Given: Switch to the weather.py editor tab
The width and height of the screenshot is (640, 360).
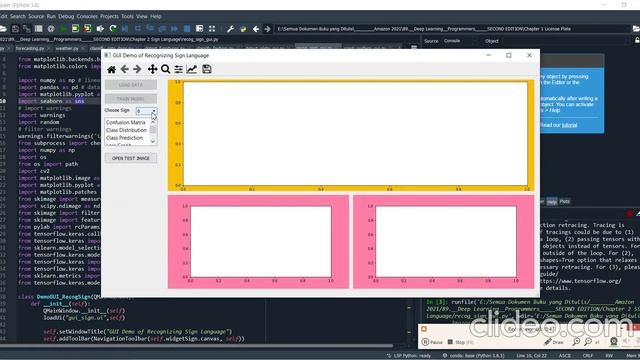Looking at the screenshot, I should [x=67, y=48].
